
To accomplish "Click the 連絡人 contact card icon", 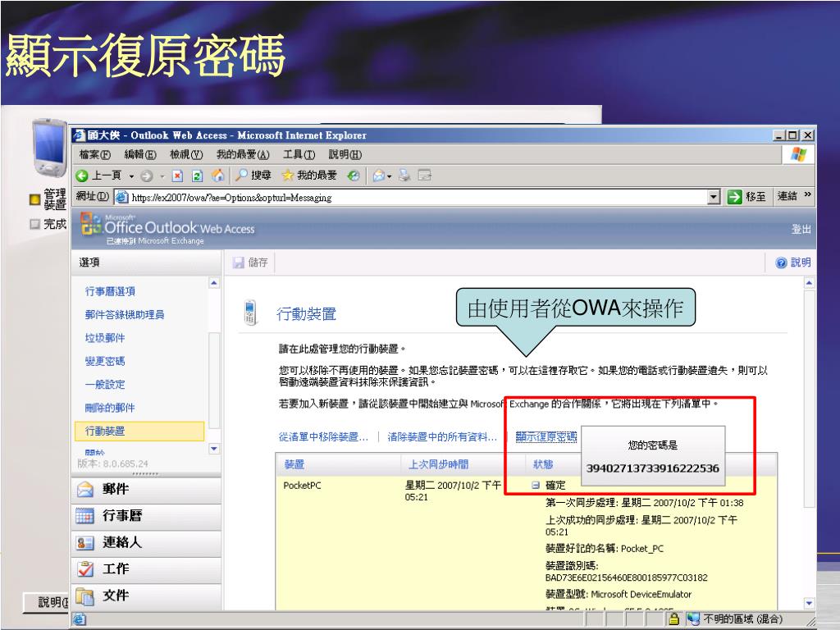I will [x=85, y=543].
